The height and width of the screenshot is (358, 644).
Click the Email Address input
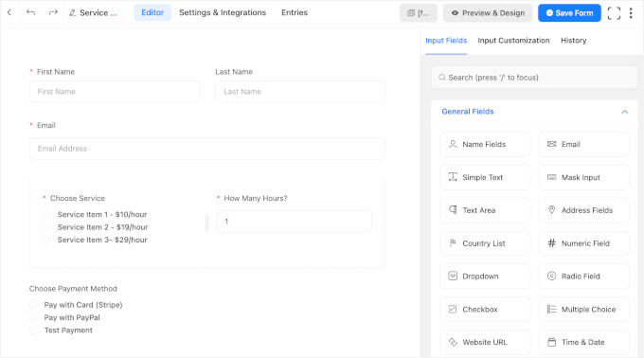[207, 149]
